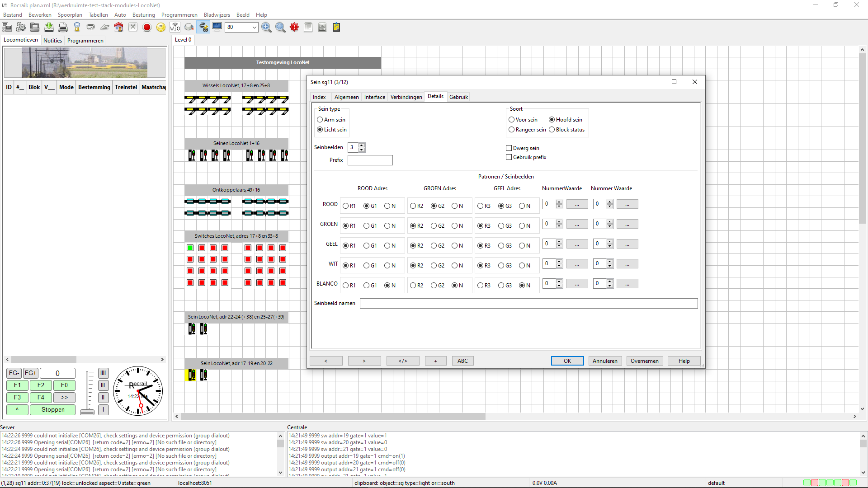This screenshot has width=868, height=488.
Task: Click the zoom-in magnifier icon
Action: coord(266,28)
